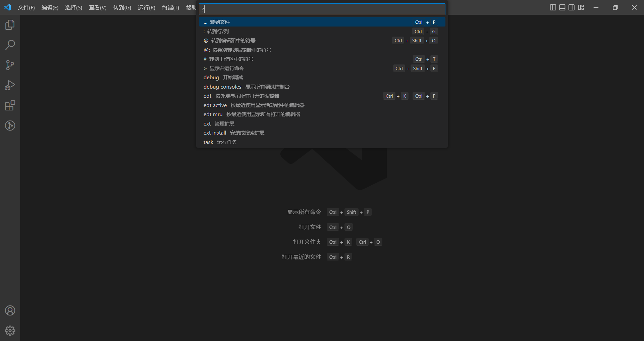Open the 文件(F) menu
Viewport: 644px width, 341px height.
pyautogui.click(x=26, y=7)
